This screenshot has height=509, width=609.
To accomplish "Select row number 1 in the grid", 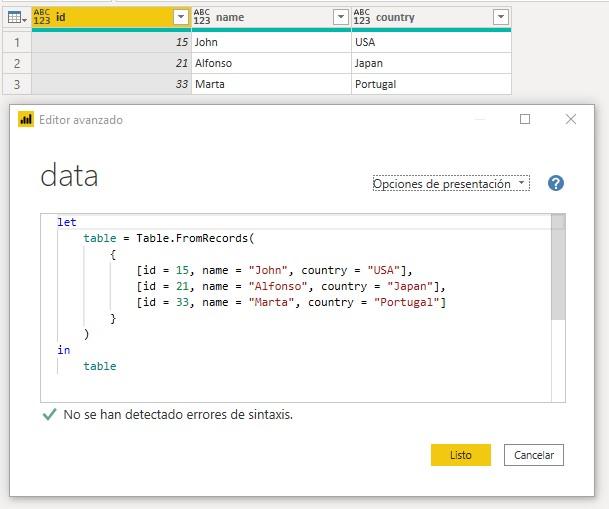I will tap(17, 42).
